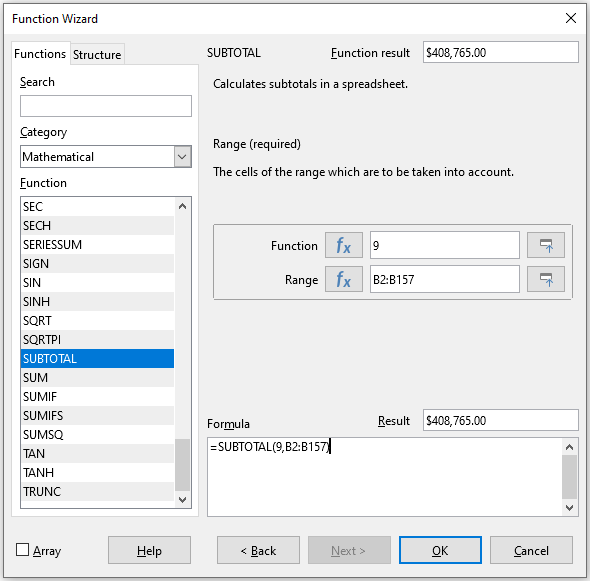Click the function list scrollbar thumb
Image resolution: width=590 pixels, height=581 pixels.
tap(182, 465)
